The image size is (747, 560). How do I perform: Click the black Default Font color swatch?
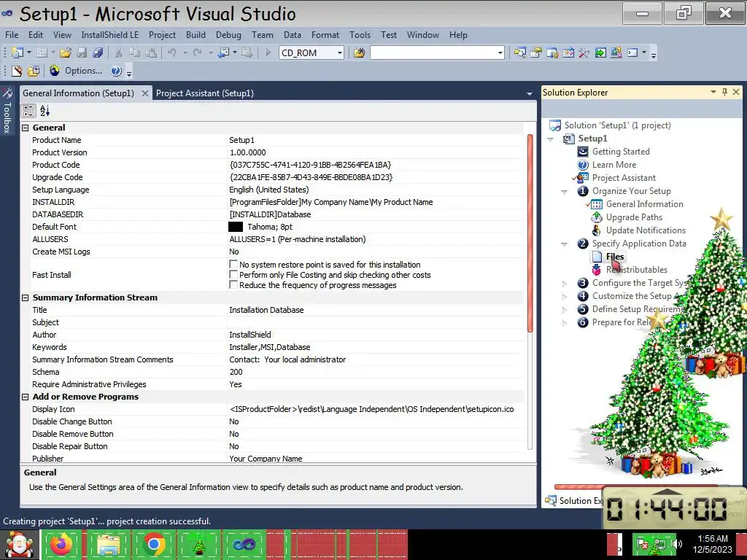tap(236, 227)
